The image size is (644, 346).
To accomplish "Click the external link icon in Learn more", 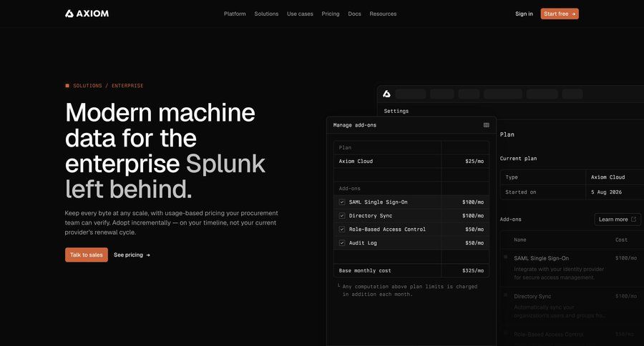I will click(x=633, y=219).
